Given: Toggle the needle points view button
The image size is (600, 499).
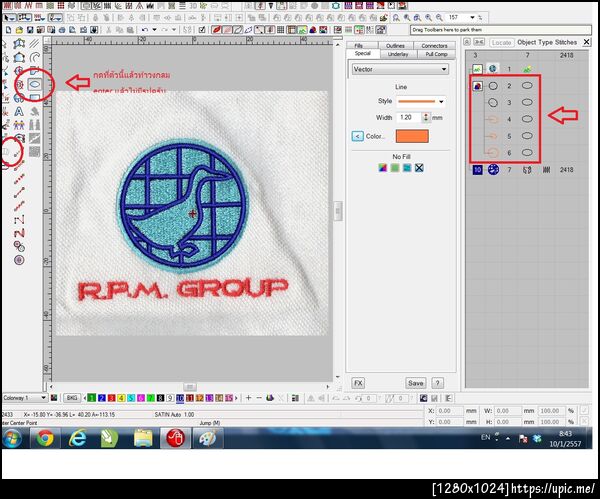Looking at the screenshot, I should (248, 30).
